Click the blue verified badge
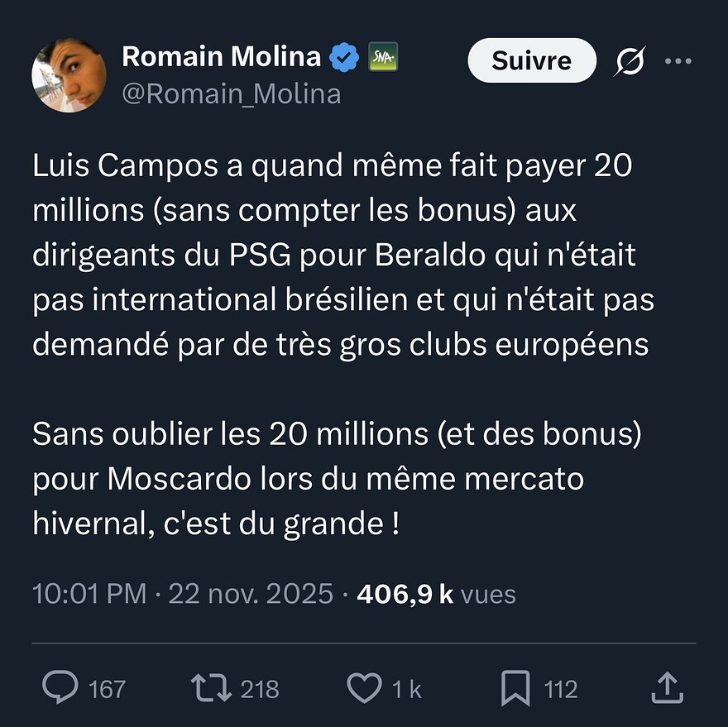728x727 pixels. (x=345, y=57)
